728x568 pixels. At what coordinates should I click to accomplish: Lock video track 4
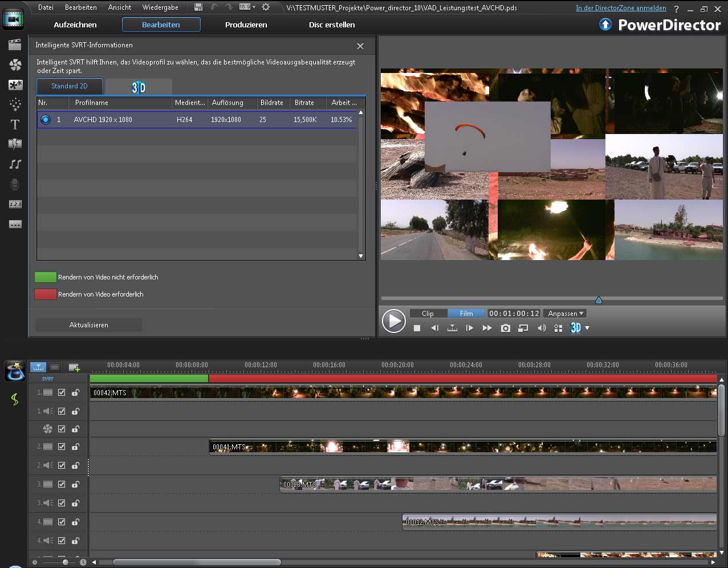tap(75, 522)
